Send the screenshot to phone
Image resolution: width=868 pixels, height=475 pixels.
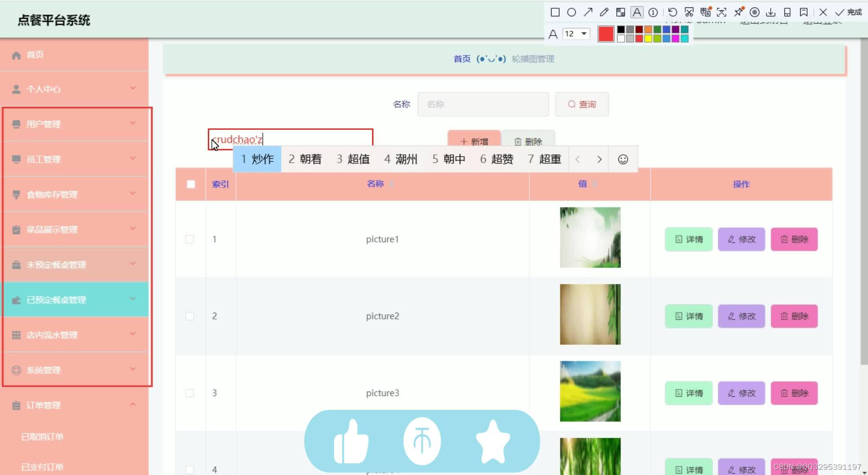(787, 12)
